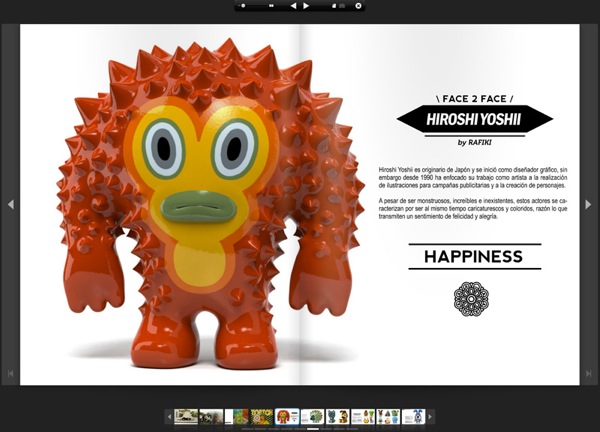This screenshot has width=600, height=432.
Task: Jump to first page with bottom-left skip icon
Action: click(11, 373)
